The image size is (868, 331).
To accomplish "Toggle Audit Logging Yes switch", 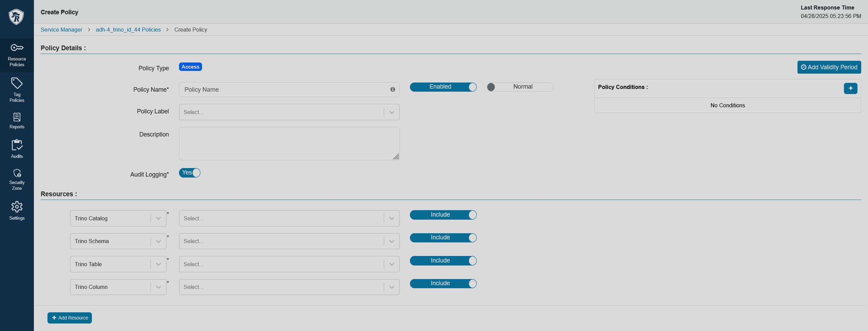I will (x=190, y=173).
